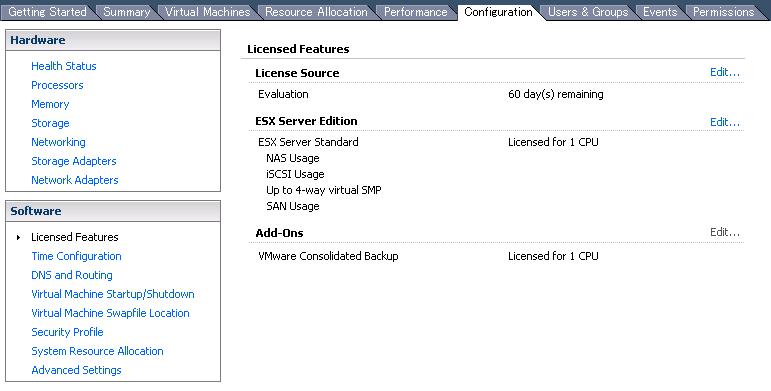Go to DNS and Routing
This screenshot has height=391, width=771.
point(72,275)
